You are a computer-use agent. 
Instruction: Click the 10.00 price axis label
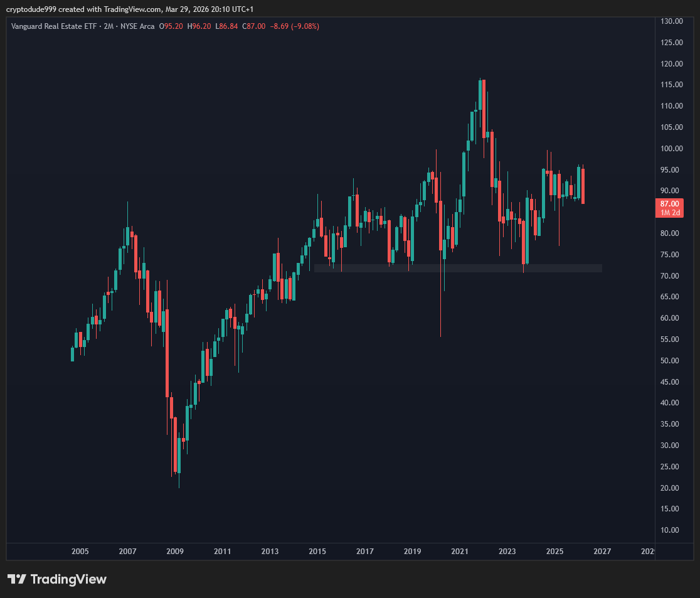(669, 530)
